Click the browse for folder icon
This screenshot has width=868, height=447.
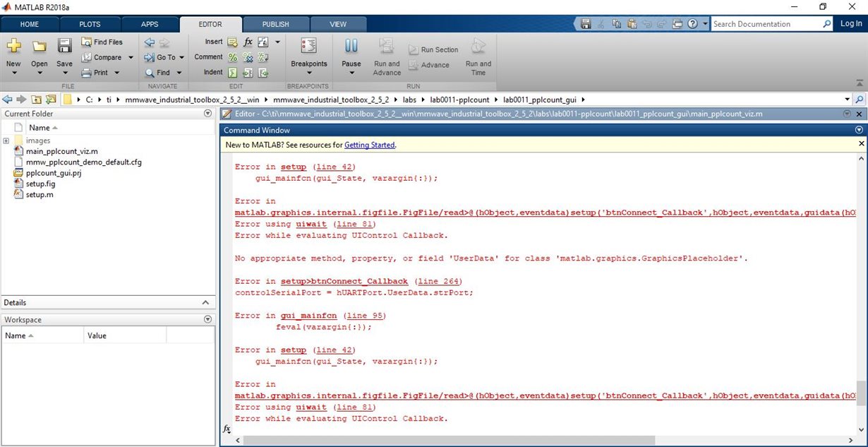click(x=51, y=100)
